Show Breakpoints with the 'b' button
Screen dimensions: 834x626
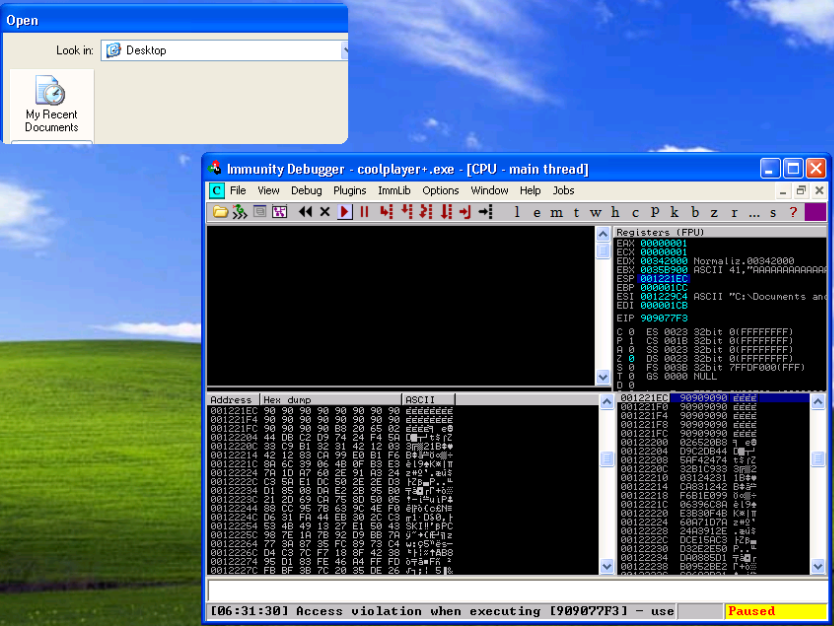pyautogui.click(x=695, y=212)
